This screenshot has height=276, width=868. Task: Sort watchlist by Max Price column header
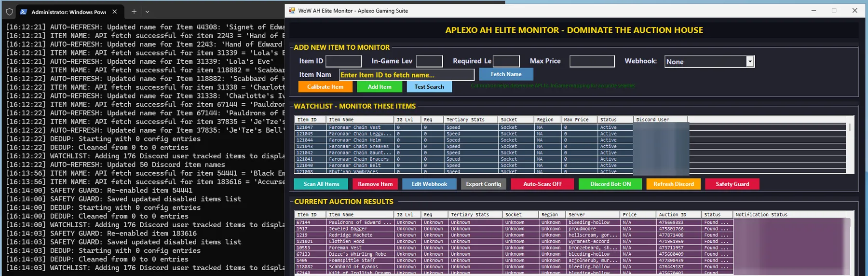[x=579, y=120]
